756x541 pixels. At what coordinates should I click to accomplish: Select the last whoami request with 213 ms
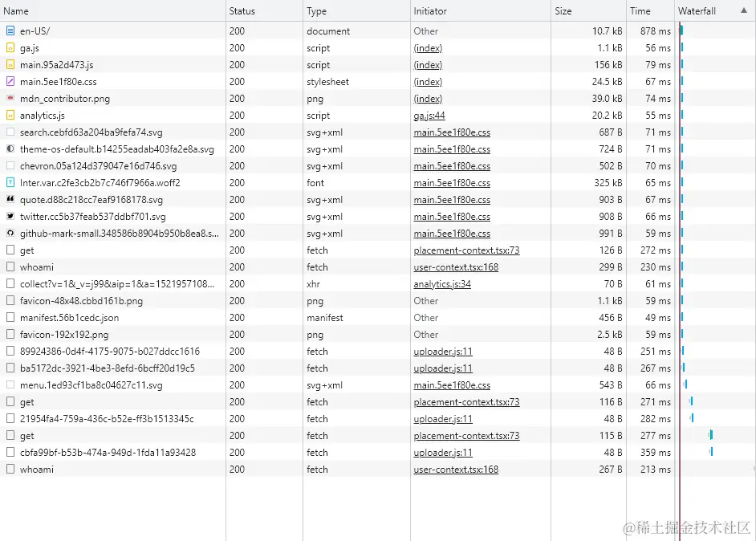tap(37, 469)
